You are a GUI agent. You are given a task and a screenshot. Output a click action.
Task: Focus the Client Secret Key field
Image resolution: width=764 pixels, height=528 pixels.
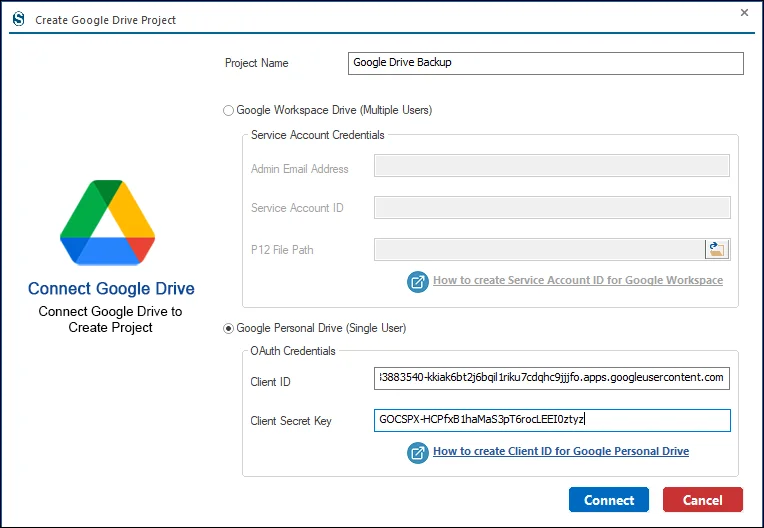pyautogui.click(x=552, y=420)
